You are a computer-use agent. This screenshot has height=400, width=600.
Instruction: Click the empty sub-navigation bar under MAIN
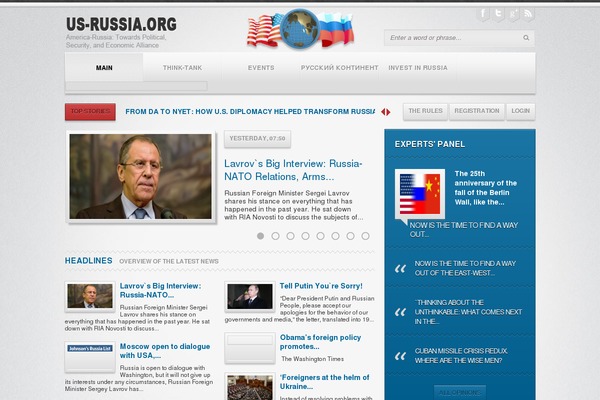pyautogui.click(x=136, y=86)
